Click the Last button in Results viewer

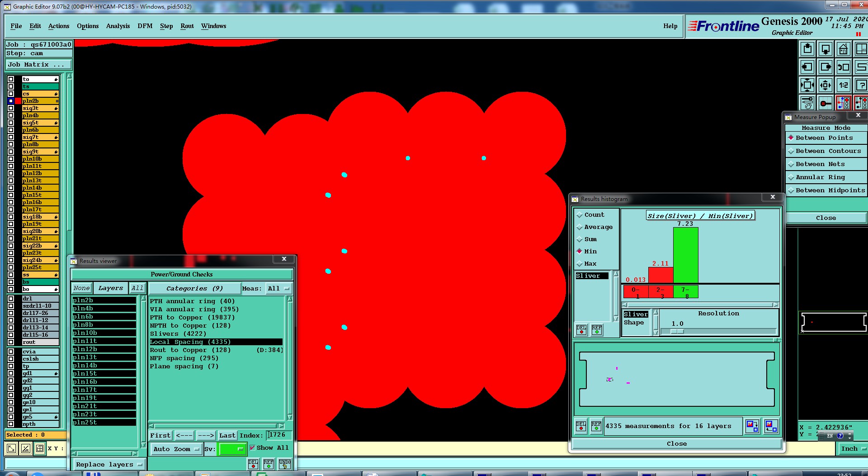click(227, 435)
